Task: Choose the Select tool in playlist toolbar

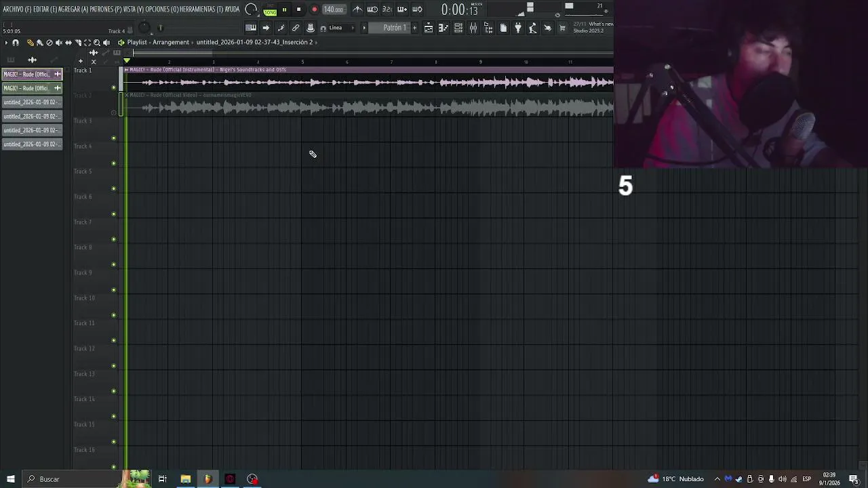Action: pyautogui.click(x=87, y=43)
